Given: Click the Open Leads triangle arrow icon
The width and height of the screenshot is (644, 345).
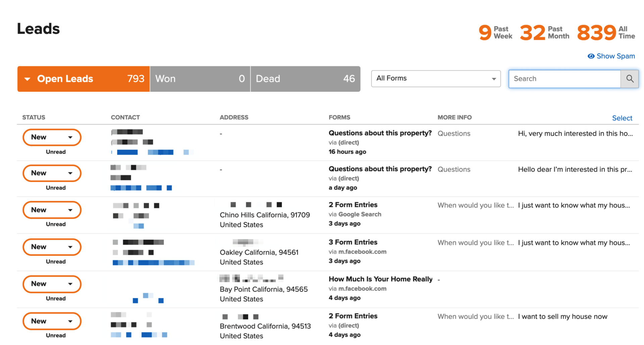Looking at the screenshot, I should [x=28, y=79].
